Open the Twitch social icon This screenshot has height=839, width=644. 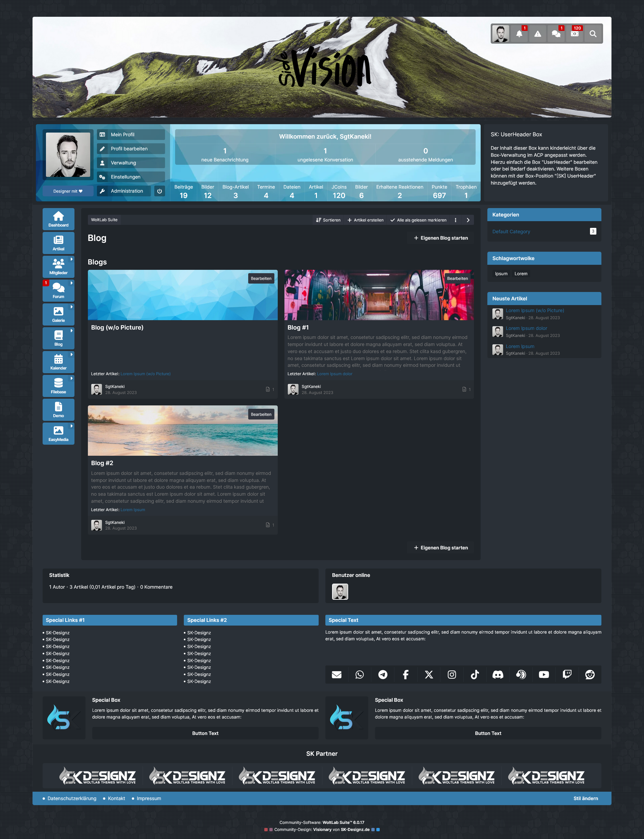pyautogui.click(x=567, y=675)
